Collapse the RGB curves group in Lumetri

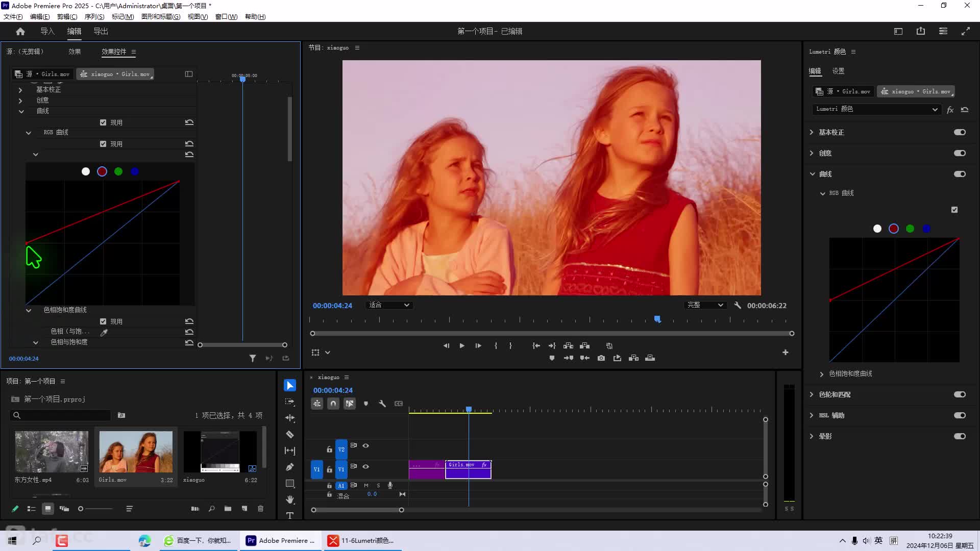point(822,193)
